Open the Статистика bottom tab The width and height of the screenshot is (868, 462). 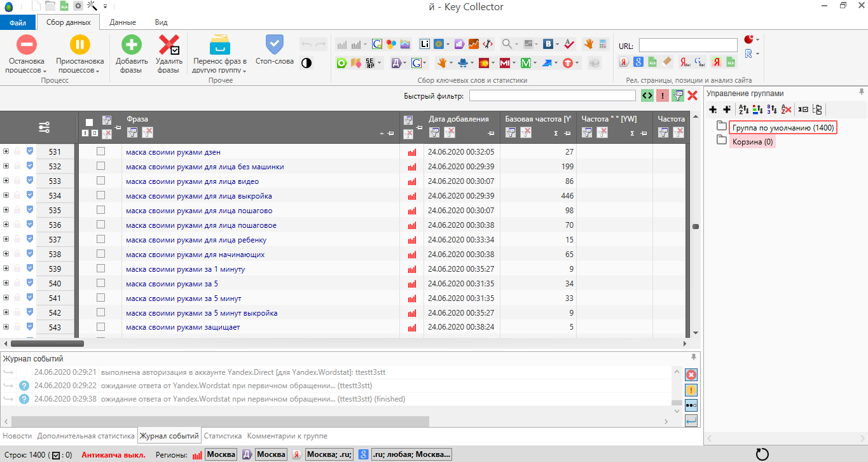click(x=223, y=436)
